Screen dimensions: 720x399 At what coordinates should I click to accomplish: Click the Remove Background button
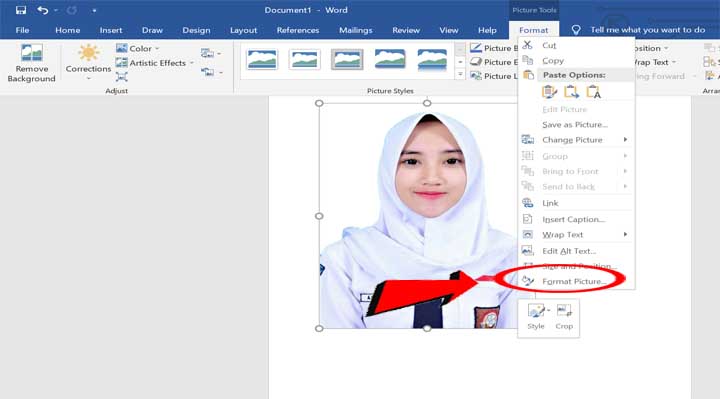32,63
